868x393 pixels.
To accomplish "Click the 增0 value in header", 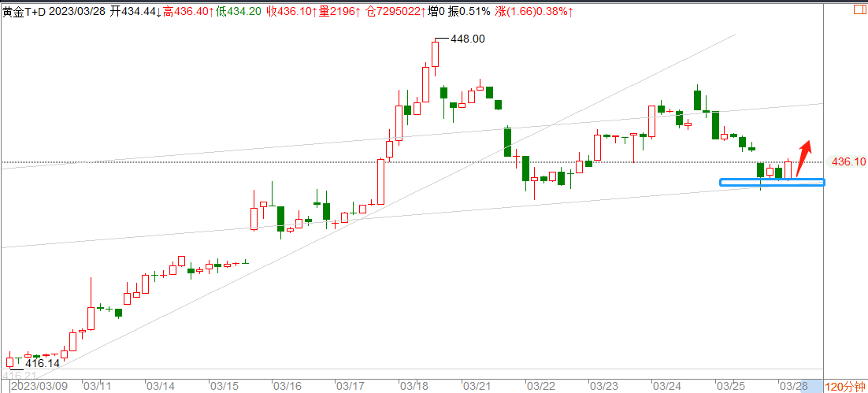I will (x=436, y=11).
